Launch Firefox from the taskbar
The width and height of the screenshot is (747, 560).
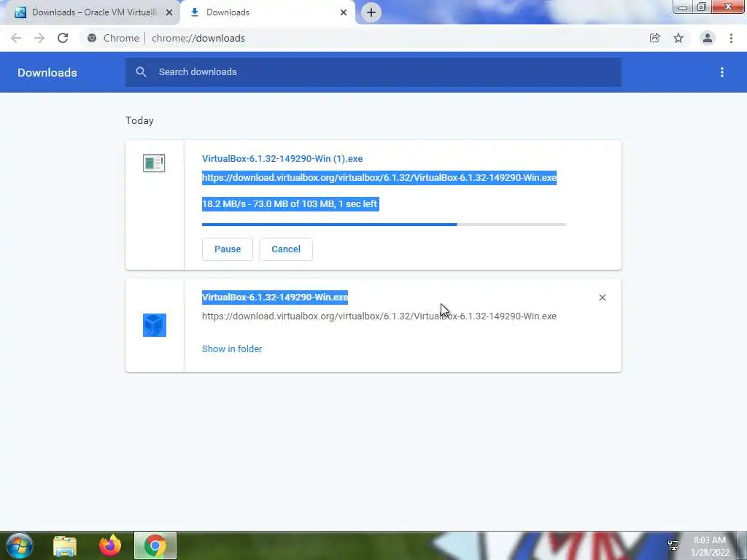tap(110, 545)
